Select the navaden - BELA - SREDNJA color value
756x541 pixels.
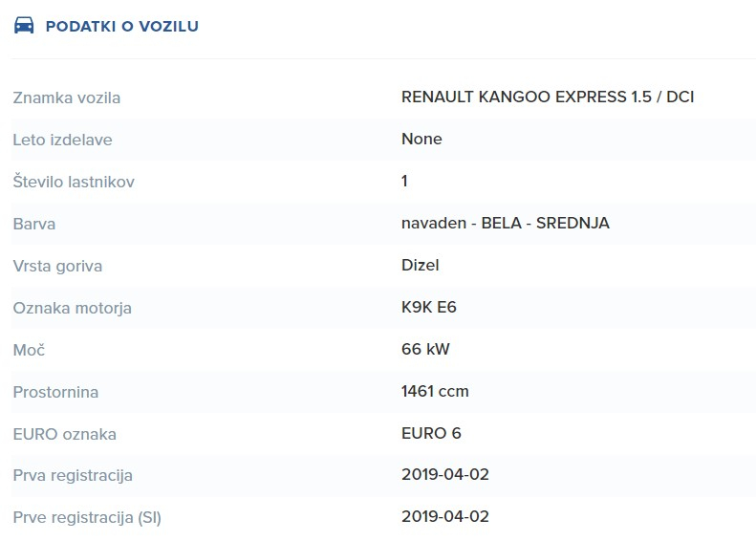(506, 224)
